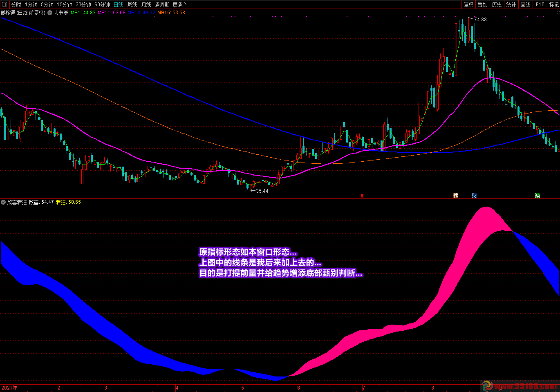Click the 财 financial report marker icon
Image resolution: width=560 pixels, height=392 pixels.
coord(474,196)
